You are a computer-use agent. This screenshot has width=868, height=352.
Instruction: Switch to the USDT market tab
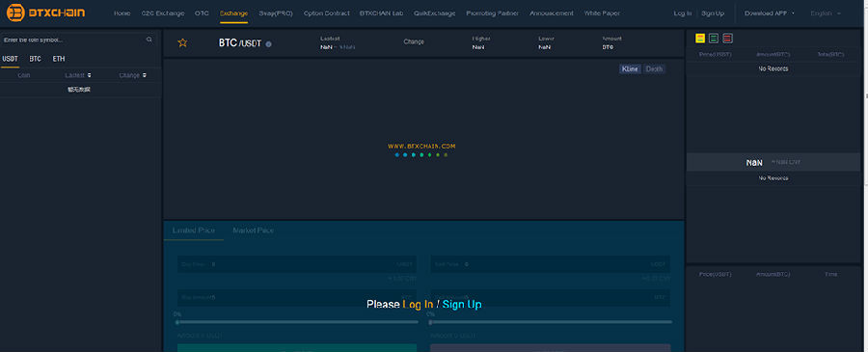(10, 59)
